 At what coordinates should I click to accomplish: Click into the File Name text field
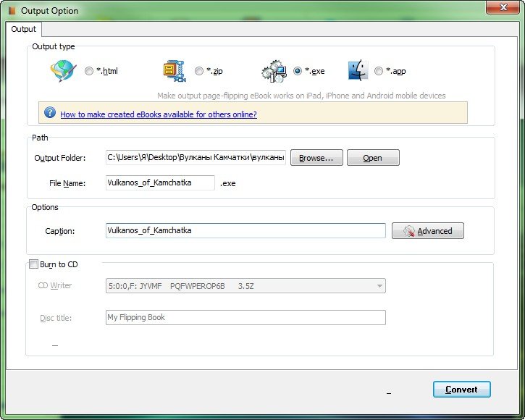click(159, 183)
